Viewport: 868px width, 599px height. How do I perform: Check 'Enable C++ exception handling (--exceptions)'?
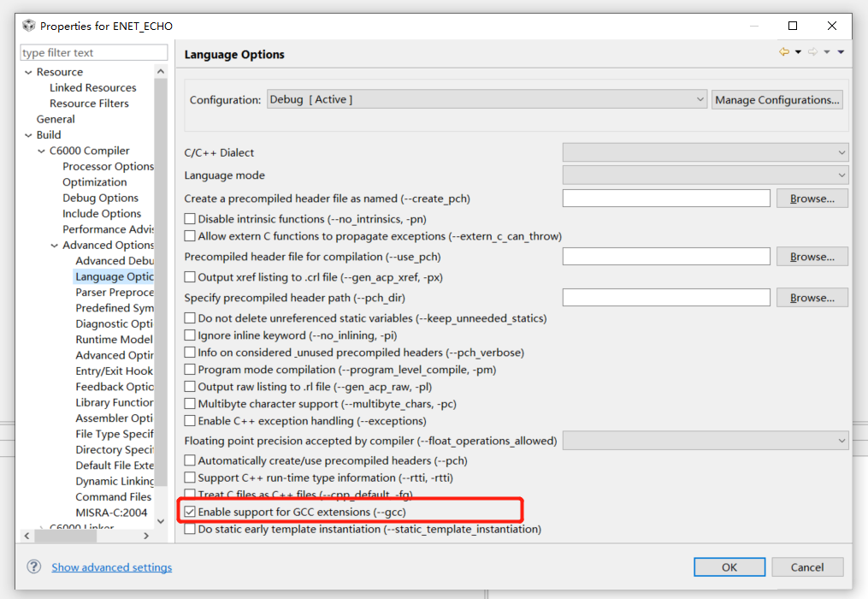pyautogui.click(x=189, y=419)
